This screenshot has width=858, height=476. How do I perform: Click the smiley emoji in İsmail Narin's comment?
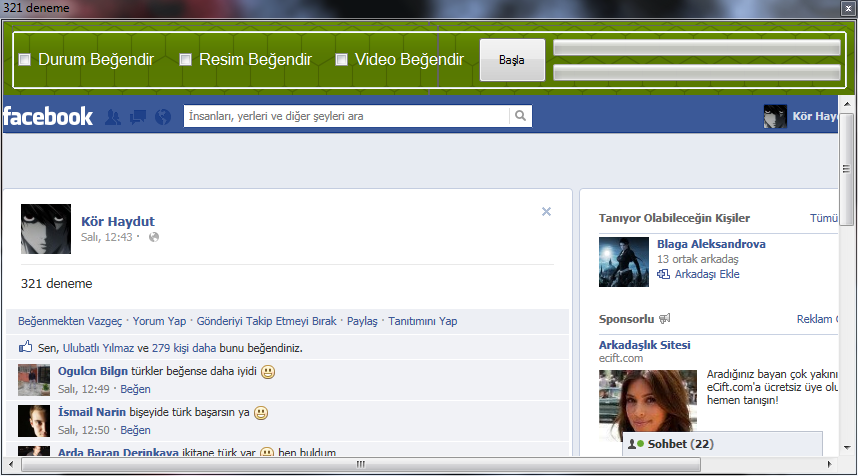[262, 413]
